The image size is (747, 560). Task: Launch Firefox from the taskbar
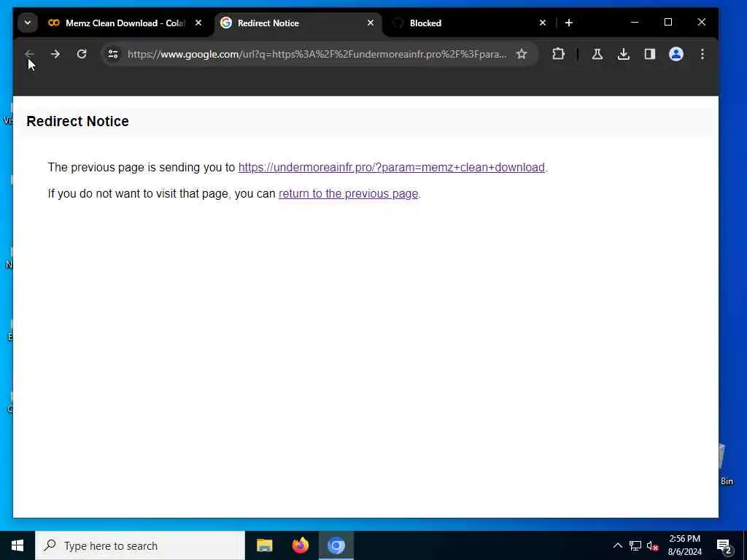300,545
